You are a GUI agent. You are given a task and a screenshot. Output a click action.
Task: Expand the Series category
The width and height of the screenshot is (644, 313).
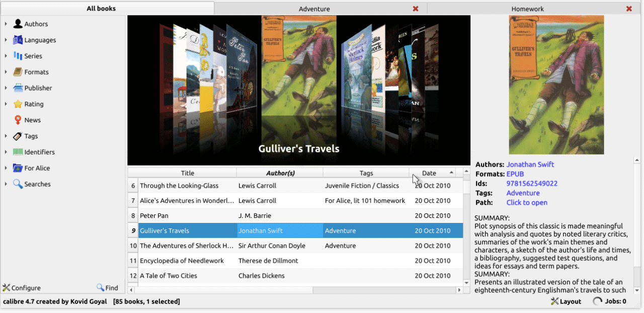point(6,56)
